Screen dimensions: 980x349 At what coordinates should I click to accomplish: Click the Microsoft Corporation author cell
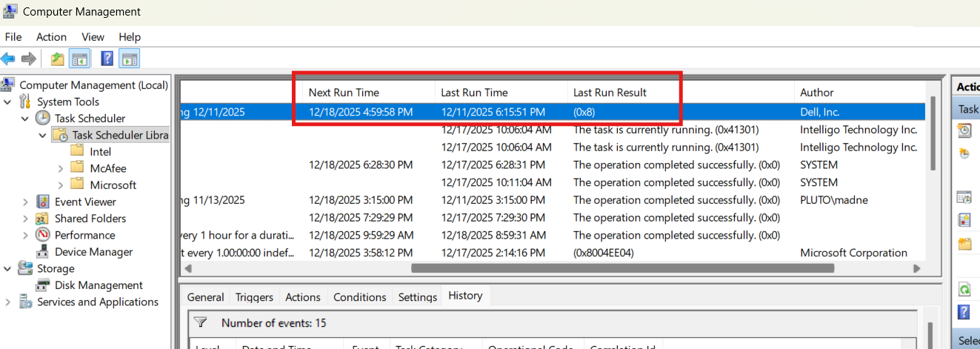coord(853,253)
